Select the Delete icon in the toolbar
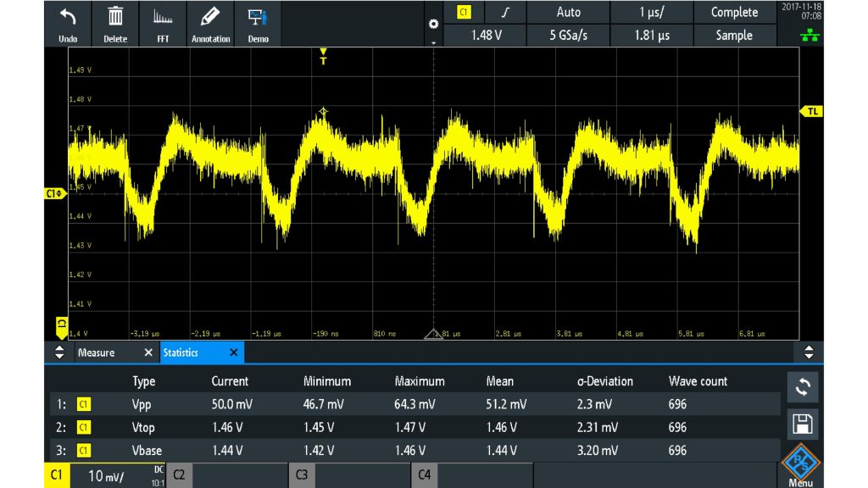Viewport: 868px width, 488px height. pyautogui.click(x=115, y=22)
